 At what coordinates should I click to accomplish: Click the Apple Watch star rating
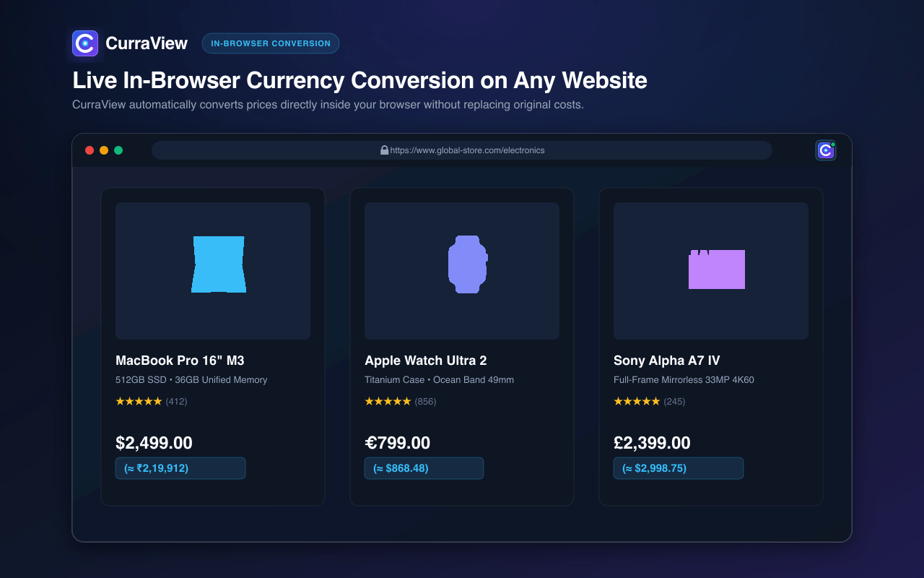[x=388, y=401]
